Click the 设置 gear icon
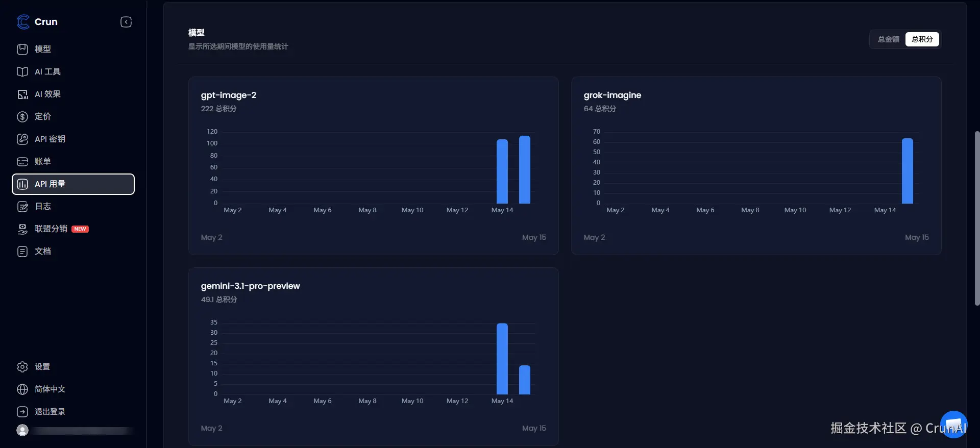 click(22, 367)
